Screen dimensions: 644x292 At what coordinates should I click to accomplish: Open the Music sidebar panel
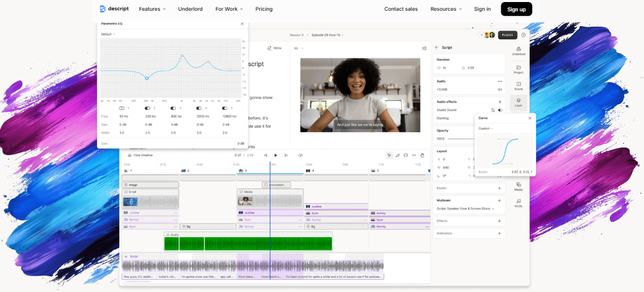tap(518, 202)
